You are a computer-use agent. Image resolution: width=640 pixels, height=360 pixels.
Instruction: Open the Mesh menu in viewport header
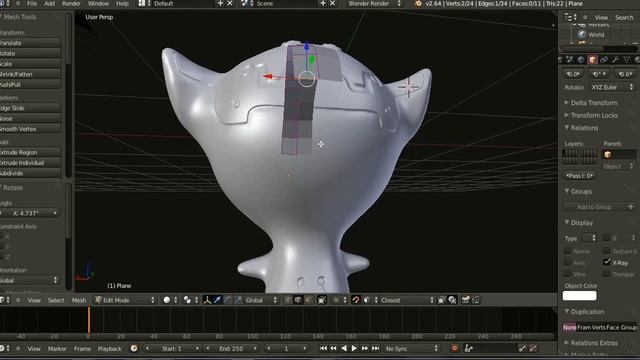tap(79, 300)
